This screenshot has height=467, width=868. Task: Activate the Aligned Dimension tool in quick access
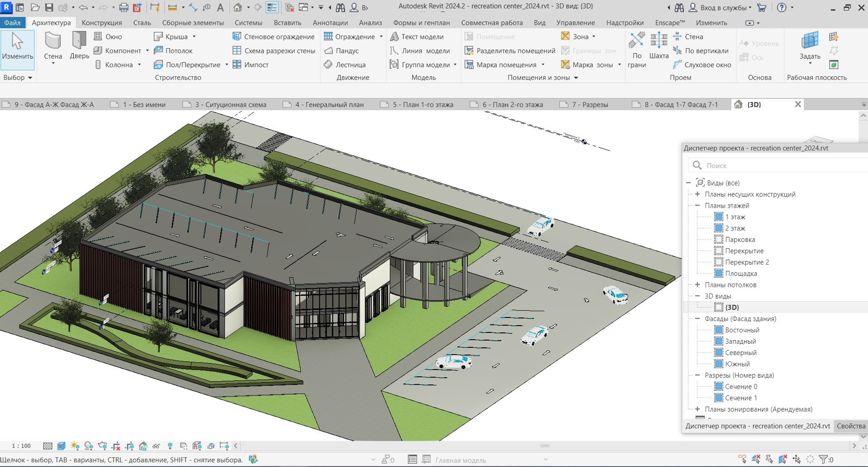click(x=193, y=8)
